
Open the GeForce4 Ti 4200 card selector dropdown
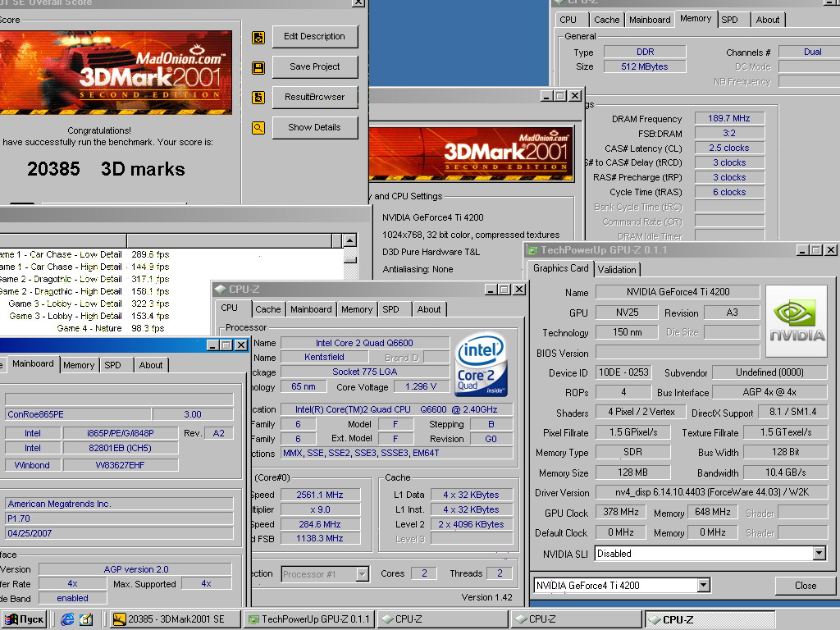coord(704,586)
